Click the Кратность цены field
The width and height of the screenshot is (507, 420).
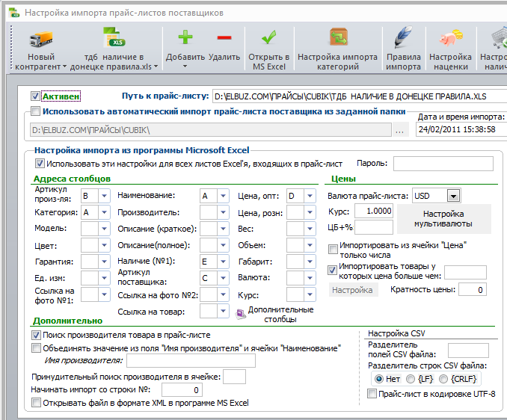pyautogui.click(x=473, y=289)
